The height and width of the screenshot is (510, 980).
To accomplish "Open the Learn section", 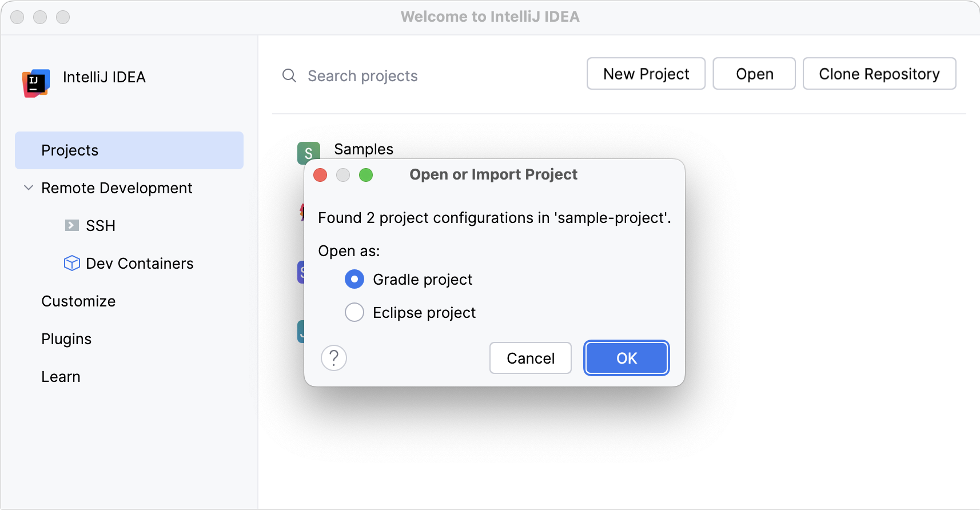I will pos(61,377).
